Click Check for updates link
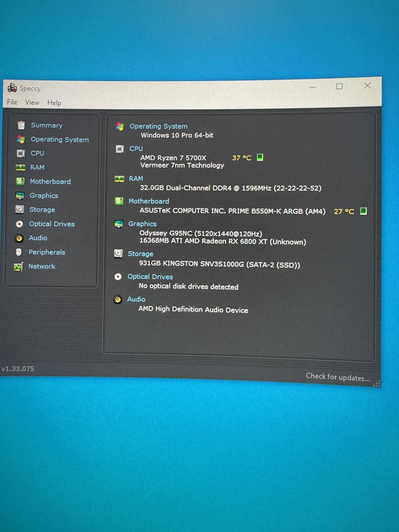Screen dimensions: 399x532 (338, 377)
